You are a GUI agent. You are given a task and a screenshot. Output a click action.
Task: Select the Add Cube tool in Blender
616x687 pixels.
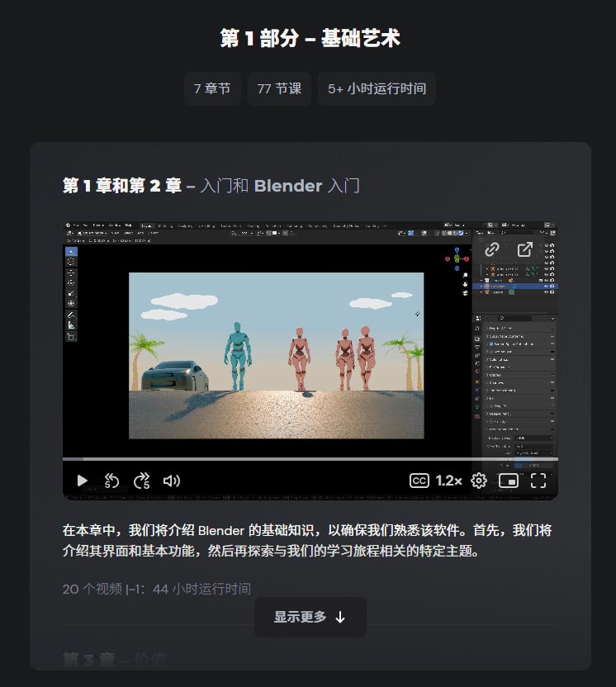(x=71, y=337)
